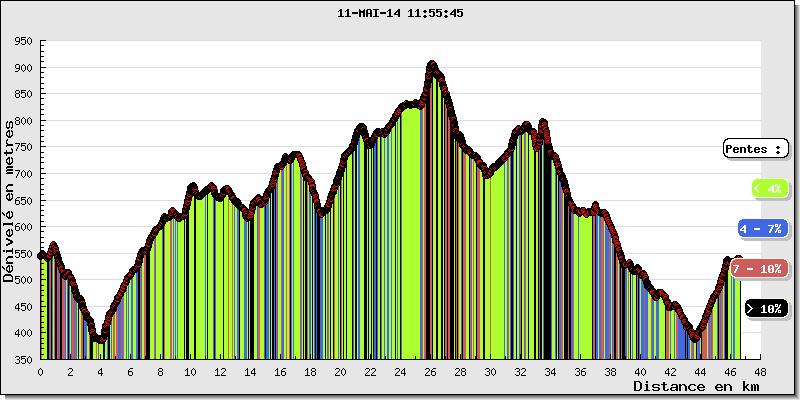800x400 pixels.
Task: Click the 34 km tick on the distance axis
Action: click(x=551, y=372)
